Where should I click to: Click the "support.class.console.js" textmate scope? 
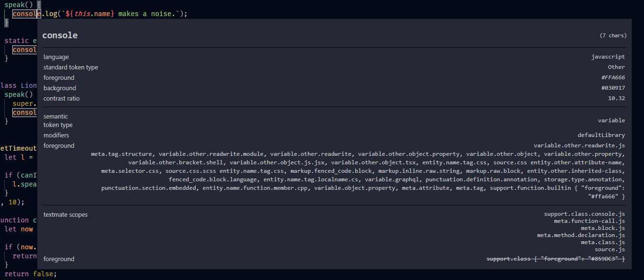pos(585,213)
